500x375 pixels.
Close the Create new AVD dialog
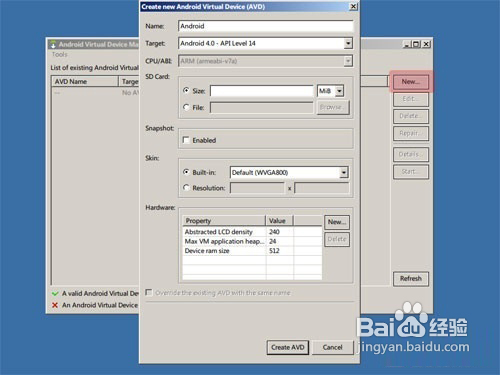(353, 6)
